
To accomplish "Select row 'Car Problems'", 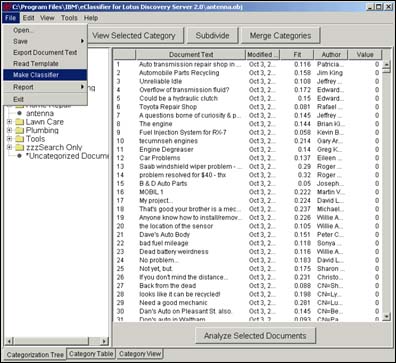I will 248,158.
